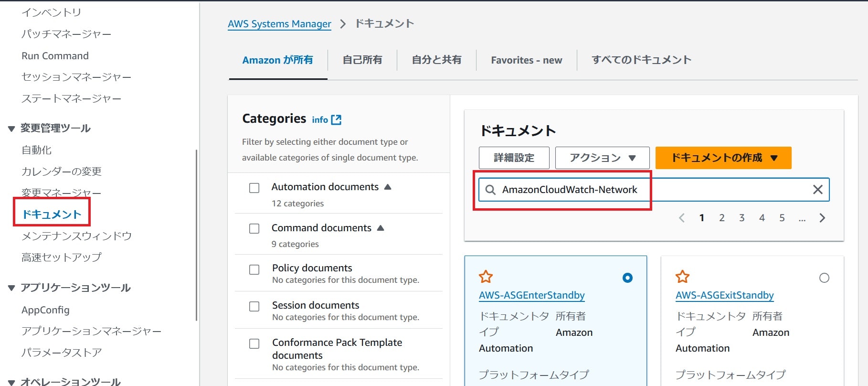Image resolution: width=868 pixels, height=386 pixels.
Task: Clear the search field with the X icon
Action: pos(817,190)
